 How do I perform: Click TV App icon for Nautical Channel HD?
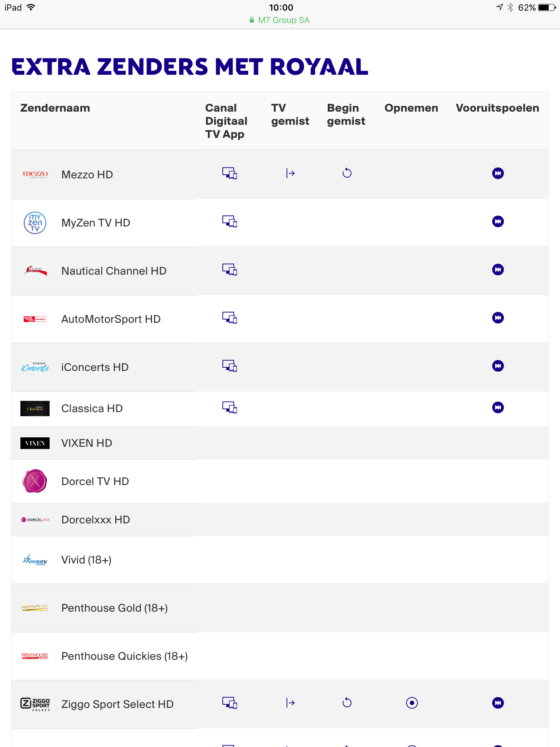pyautogui.click(x=230, y=270)
